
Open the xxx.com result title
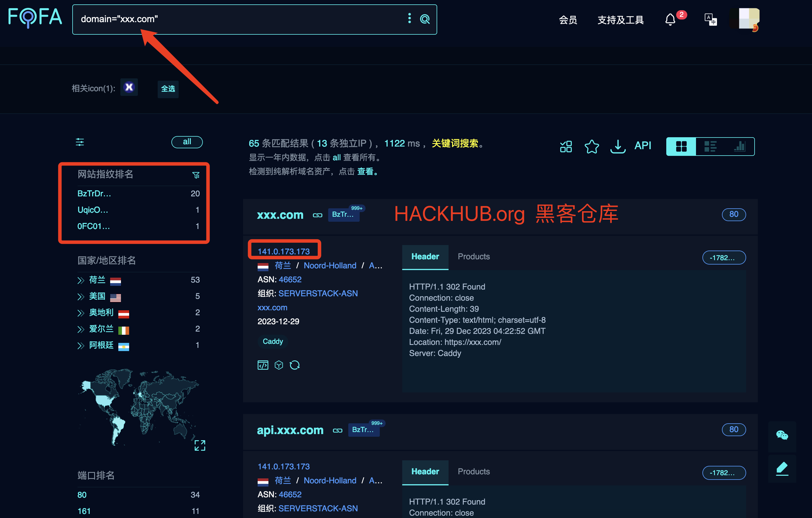[280, 215]
